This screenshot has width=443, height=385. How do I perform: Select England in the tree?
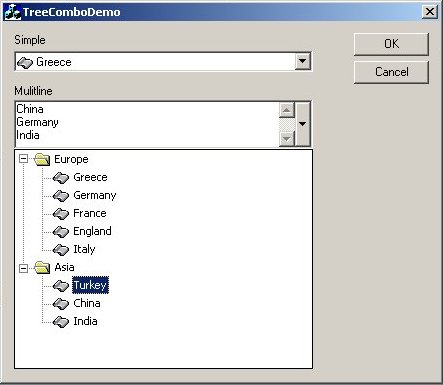click(x=92, y=231)
